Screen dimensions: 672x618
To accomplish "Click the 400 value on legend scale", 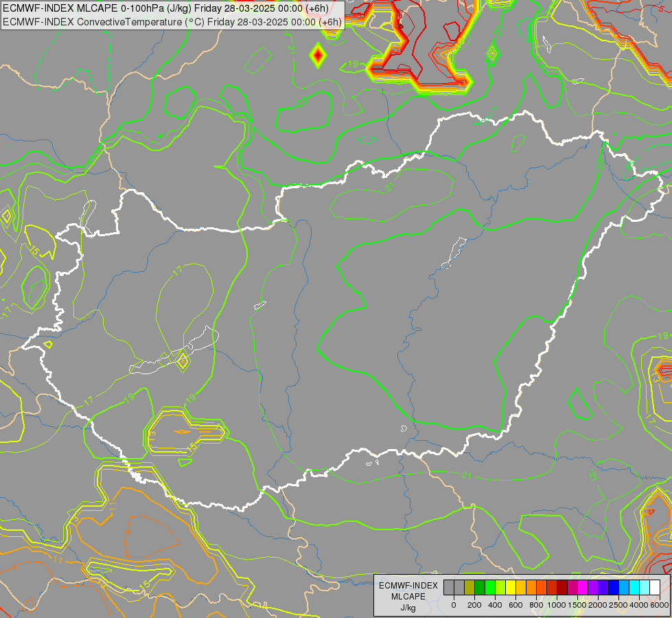I will coord(495,605).
